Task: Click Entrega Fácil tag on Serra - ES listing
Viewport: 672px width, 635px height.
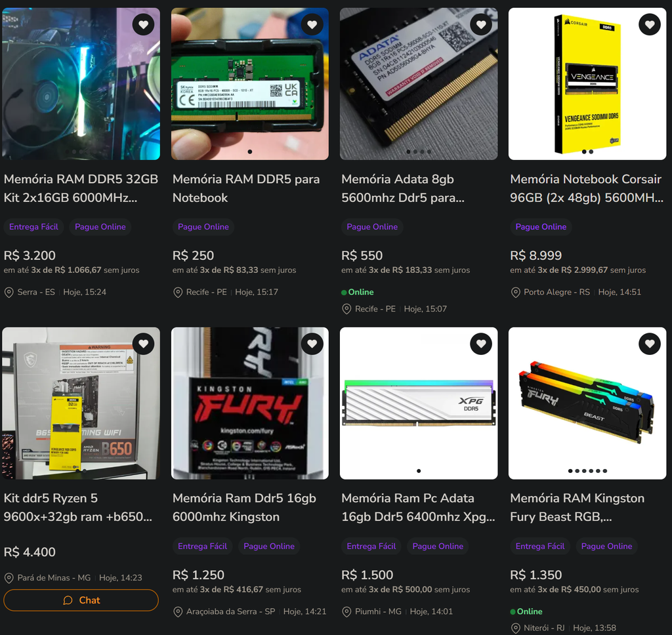Action: click(x=34, y=227)
